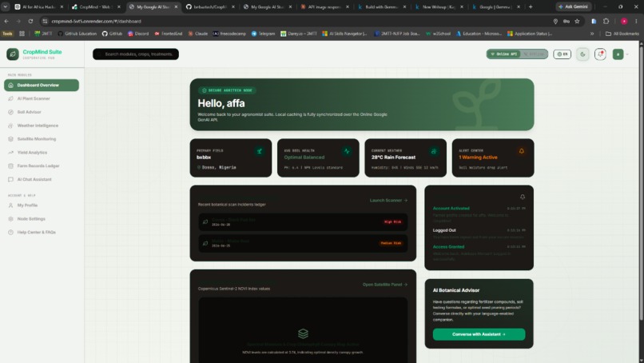Click location pin icon in address bar
Viewport: 644px width, 363px height.
(x=555, y=21)
